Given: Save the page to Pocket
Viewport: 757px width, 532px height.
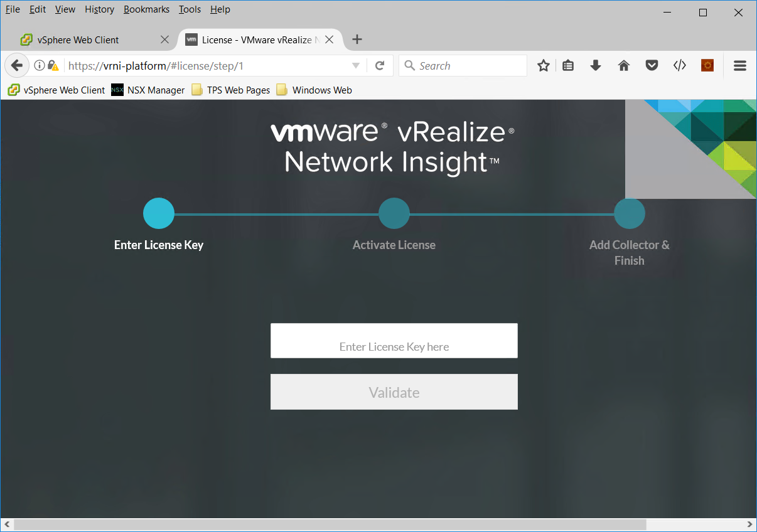Looking at the screenshot, I should [x=651, y=65].
